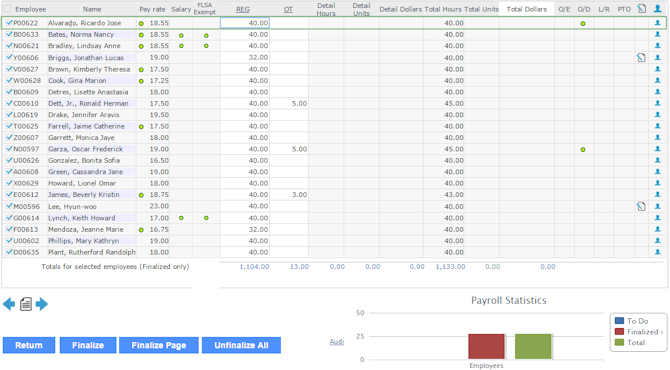Viewport: 670px width, 370px height.
Task: Open employee icon in Garza, Oscar Frederick row
Action: pyautogui.click(x=658, y=149)
